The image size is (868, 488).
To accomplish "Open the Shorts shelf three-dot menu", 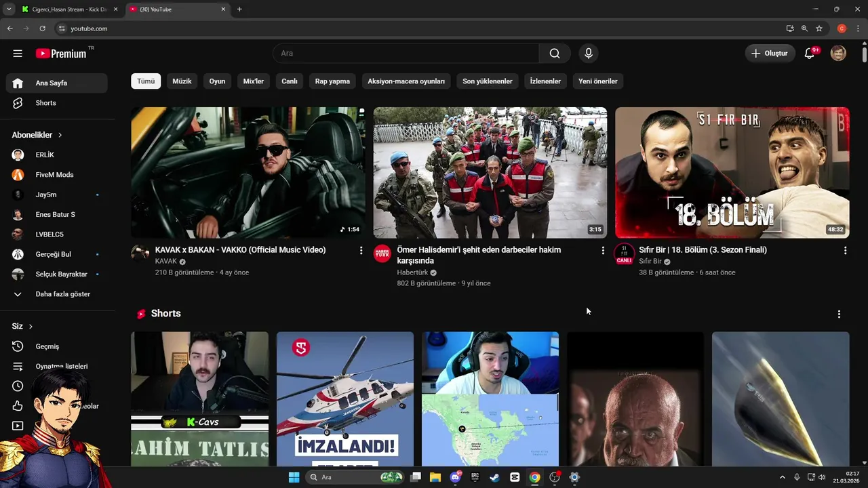I will [839, 314].
